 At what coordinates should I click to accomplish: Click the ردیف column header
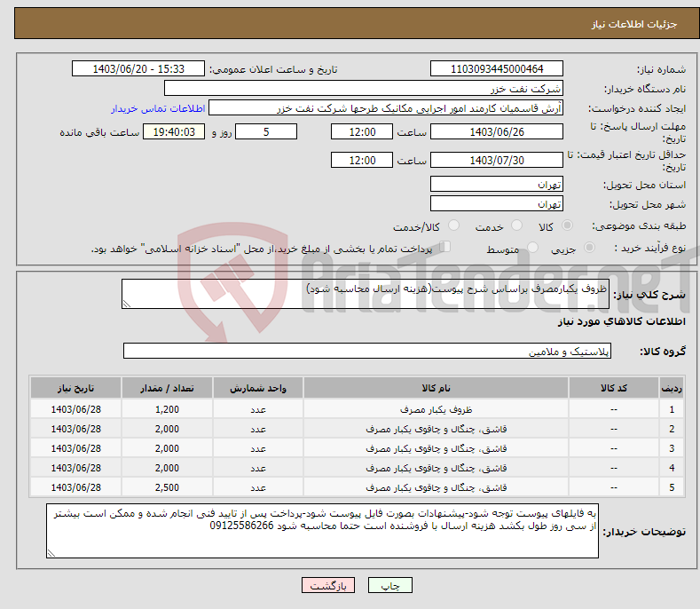pos(672,388)
